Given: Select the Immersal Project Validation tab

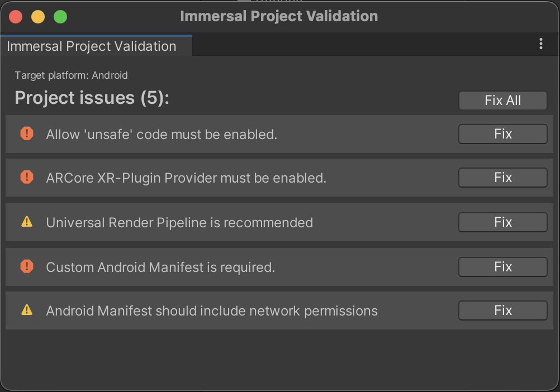Looking at the screenshot, I should tap(92, 46).
